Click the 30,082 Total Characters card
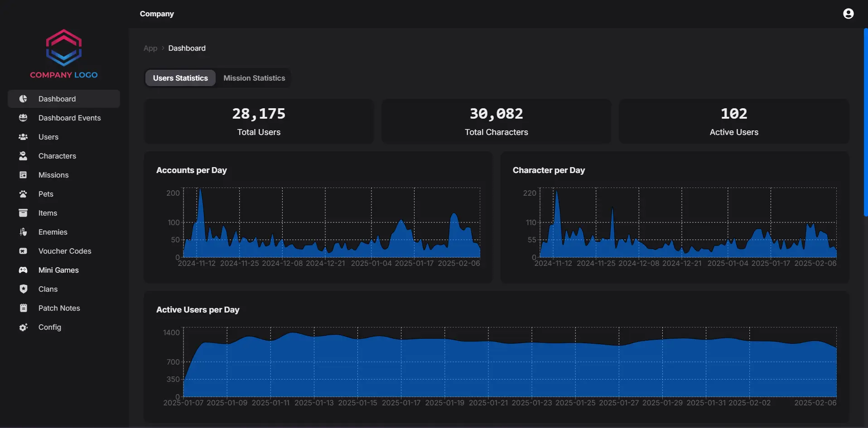Image resolution: width=868 pixels, height=428 pixels. click(x=497, y=121)
